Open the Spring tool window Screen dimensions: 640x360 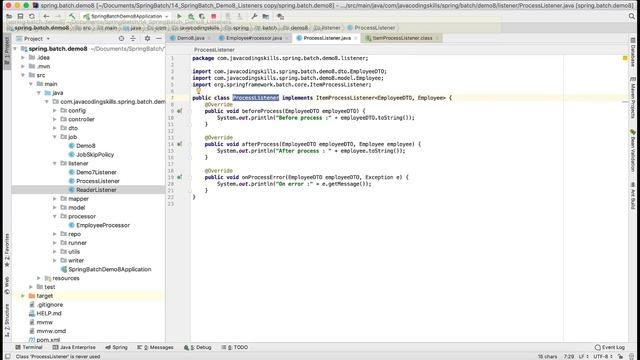click(116, 347)
